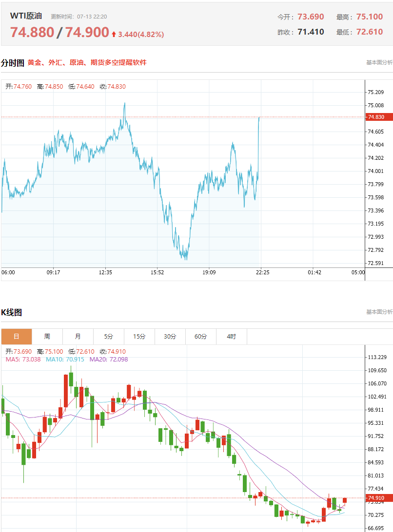Image resolution: width=393 pixels, height=532 pixels.
Task: Click the 更新时间 07-13 22:20 timestamp
Action: tap(79, 17)
